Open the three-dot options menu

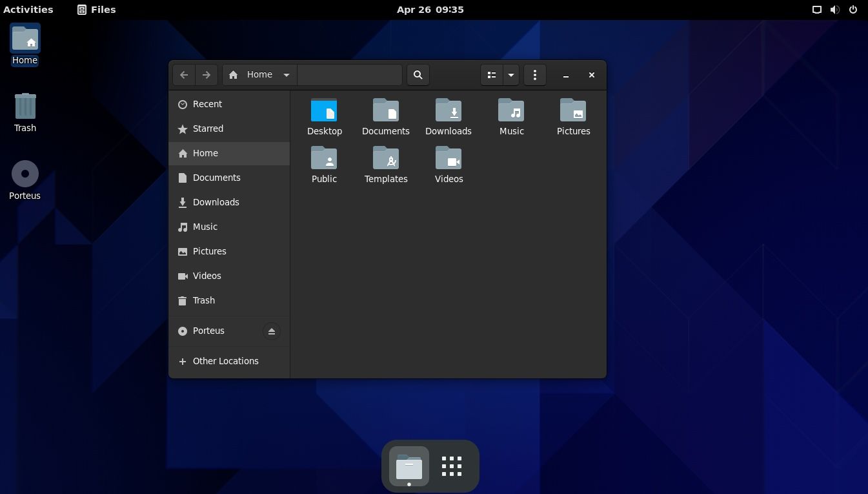[x=534, y=75]
